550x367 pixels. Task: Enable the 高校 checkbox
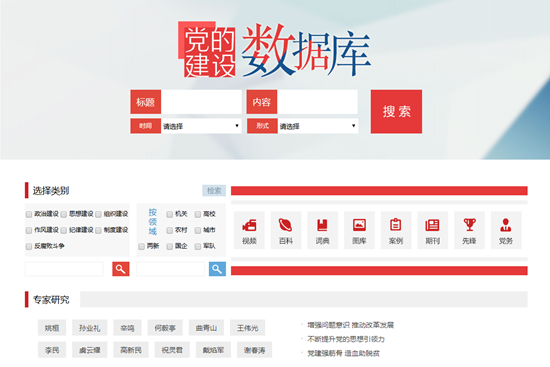198,214
